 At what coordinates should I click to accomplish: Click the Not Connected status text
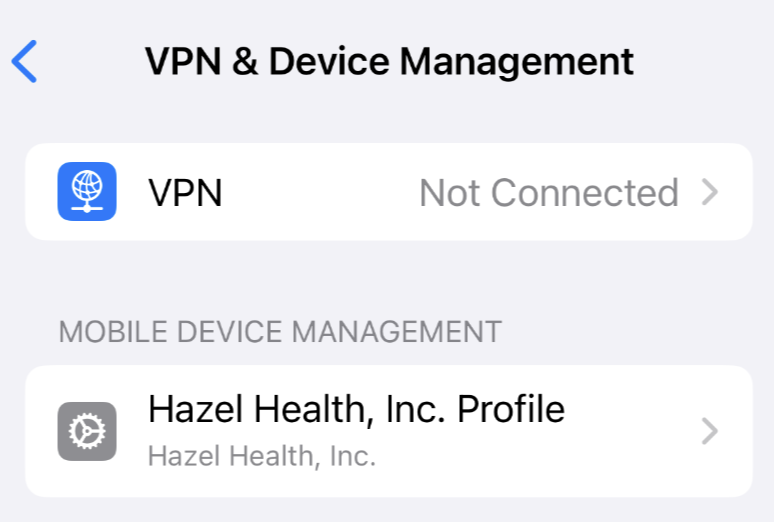(548, 192)
